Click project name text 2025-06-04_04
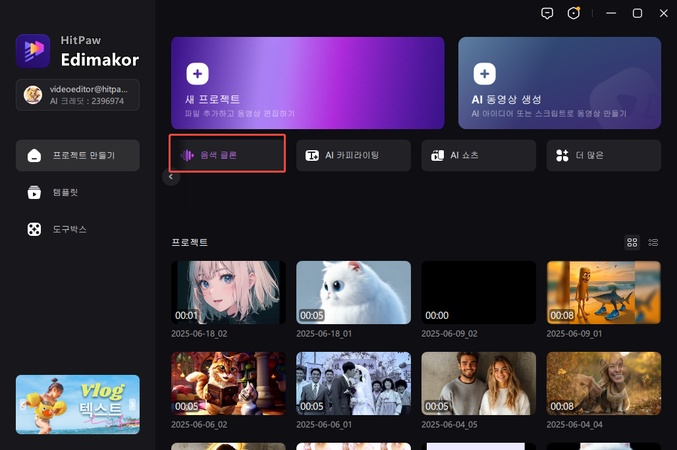This screenshot has width=677, height=450. point(574,425)
